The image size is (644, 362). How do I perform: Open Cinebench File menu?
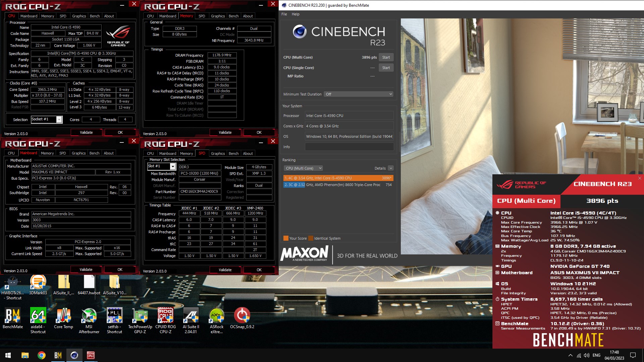click(284, 14)
